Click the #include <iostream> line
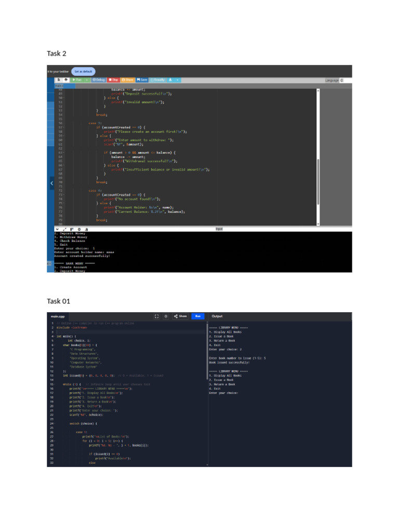399x532 pixels. (x=72, y=328)
